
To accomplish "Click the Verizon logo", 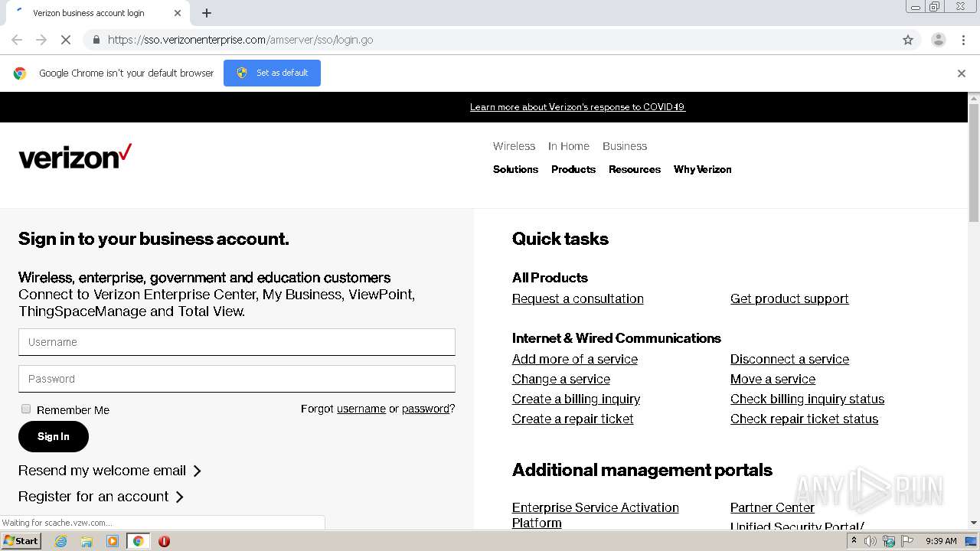I will pos(75,156).
